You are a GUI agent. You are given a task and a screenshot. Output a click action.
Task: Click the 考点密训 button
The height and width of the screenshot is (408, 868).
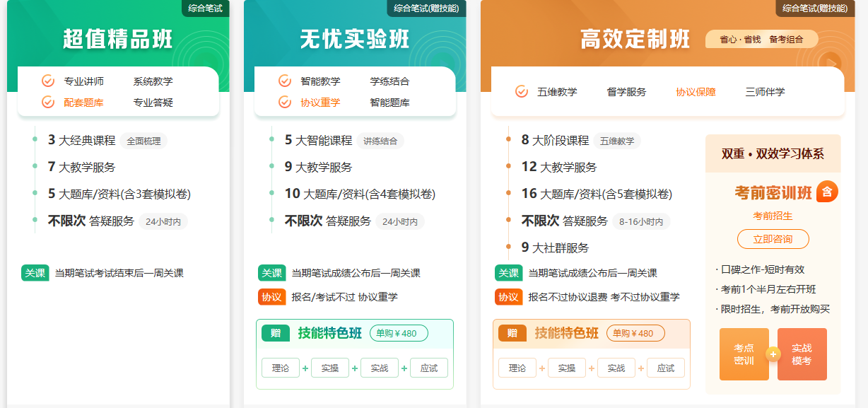[744, 354]
